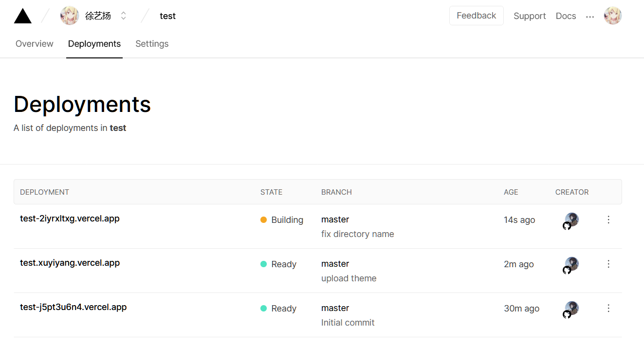Select the Deployments tab
644x347 pixels.
coord(94,44)
